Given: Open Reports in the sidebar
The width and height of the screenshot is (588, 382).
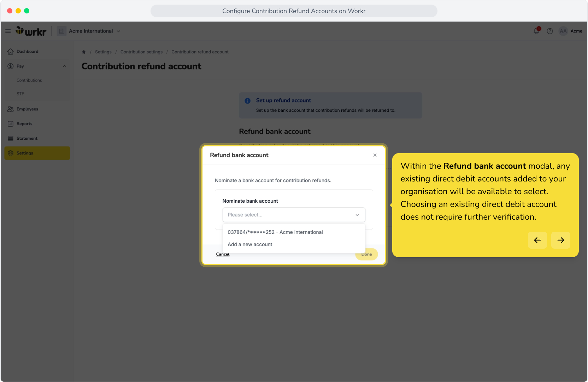Looking at the screenshot, I should (37, 124).
